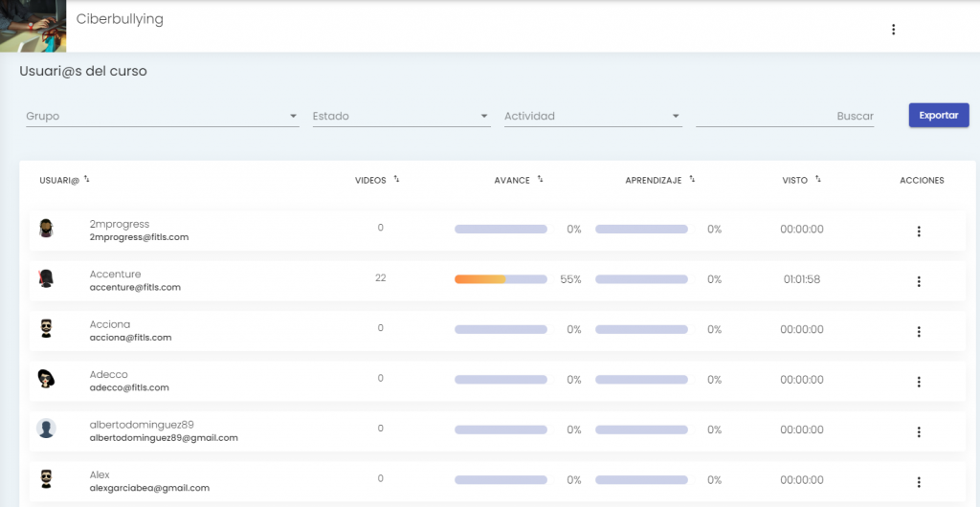980x507 pixels.
Task: Click the Ciberbullying course thumbnail
Action: (x=33, y=26)
